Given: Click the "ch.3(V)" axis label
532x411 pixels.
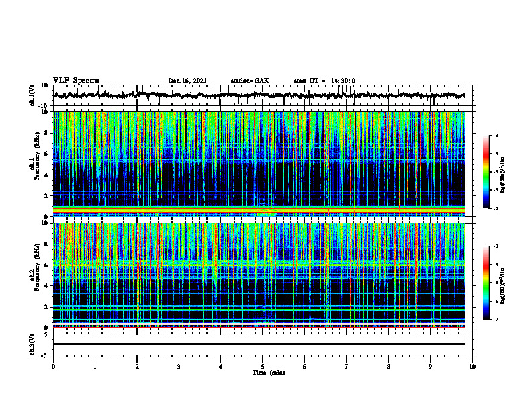Looking at the screenshot, I should pyautogui.click(x=32, y=345).
